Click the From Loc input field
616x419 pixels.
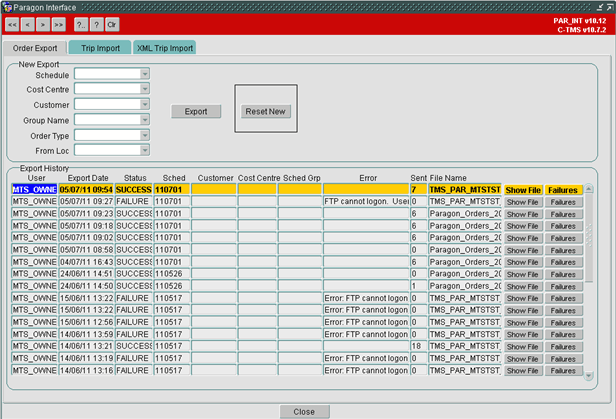(x=107, y=150)
